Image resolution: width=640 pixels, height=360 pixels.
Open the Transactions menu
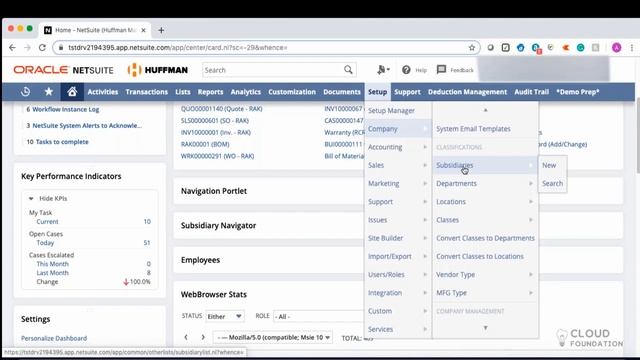click(x=147, y=92)
